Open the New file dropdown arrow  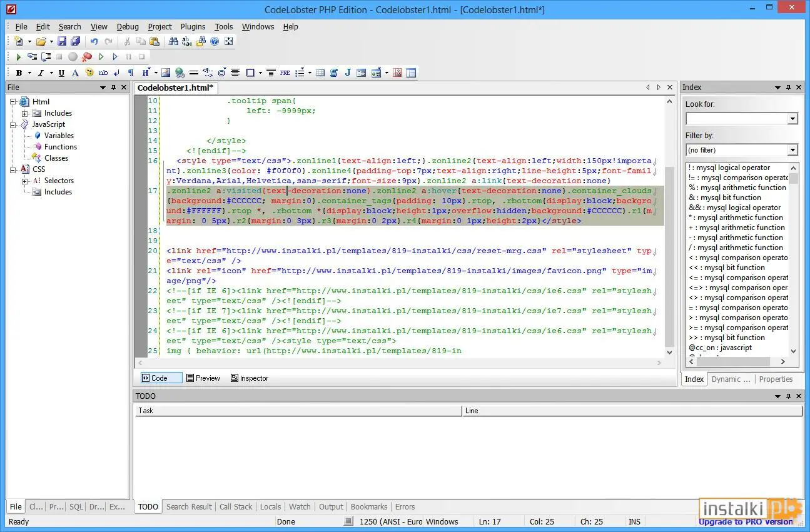tap(29, 41)
